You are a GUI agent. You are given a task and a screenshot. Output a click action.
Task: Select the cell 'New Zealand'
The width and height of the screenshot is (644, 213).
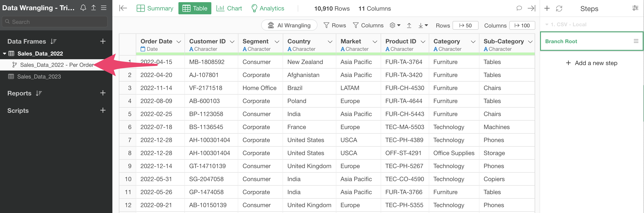309,62
